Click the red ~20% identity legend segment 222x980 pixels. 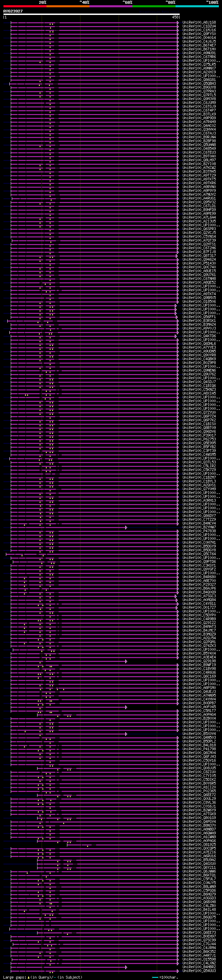[x=25, y=6]
